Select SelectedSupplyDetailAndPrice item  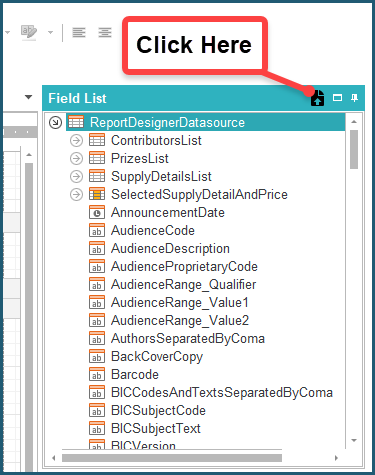[199, 194]
